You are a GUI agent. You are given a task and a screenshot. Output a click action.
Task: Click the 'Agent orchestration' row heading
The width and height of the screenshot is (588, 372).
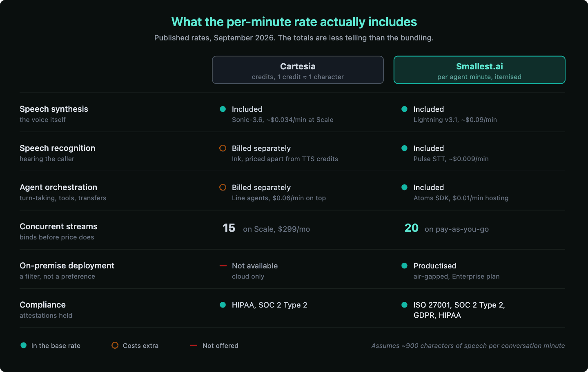coord(58,187)
